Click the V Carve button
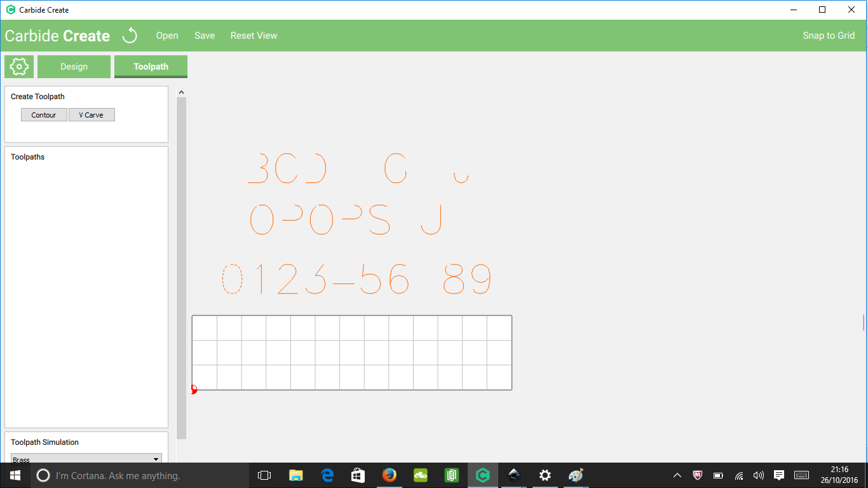The image size is (868, 488). [92, 115]
